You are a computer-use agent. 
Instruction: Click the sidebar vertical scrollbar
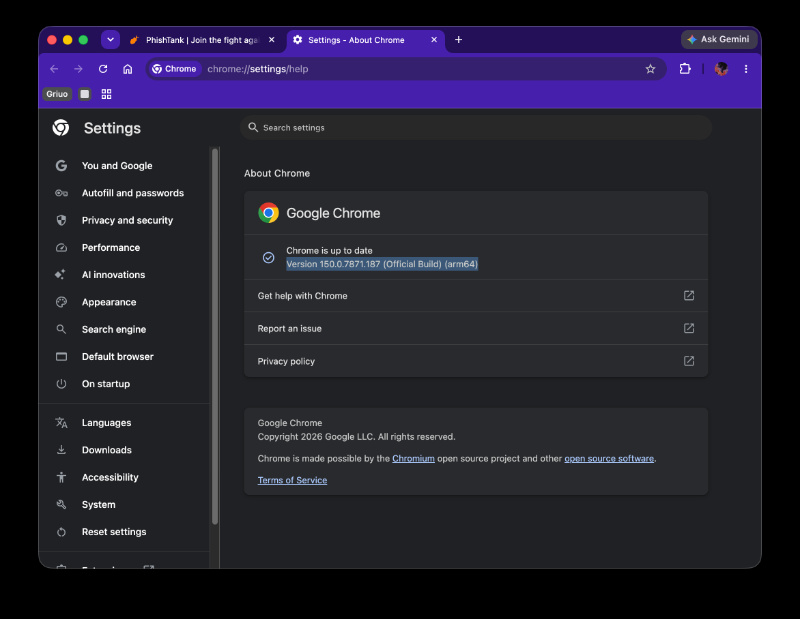click(x=215, y=336)
